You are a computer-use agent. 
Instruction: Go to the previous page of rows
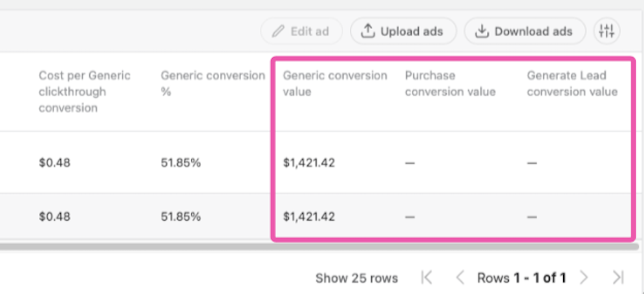tap(460, 278)
